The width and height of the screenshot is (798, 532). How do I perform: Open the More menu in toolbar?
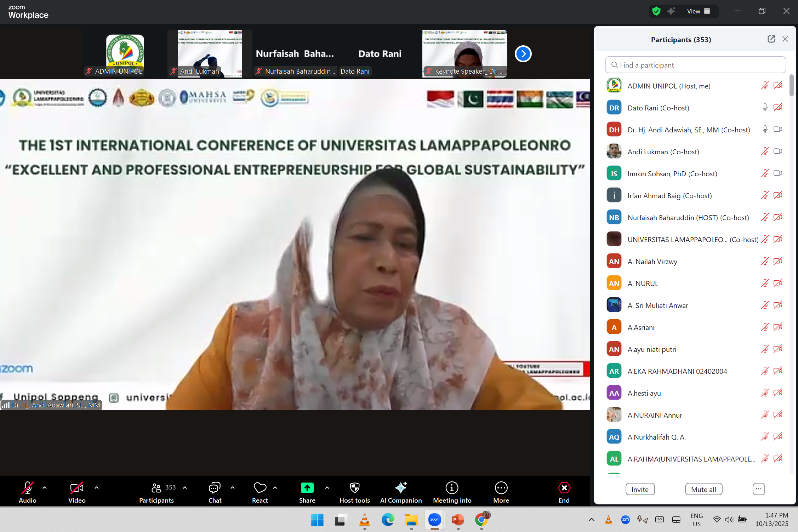point(501,488)
